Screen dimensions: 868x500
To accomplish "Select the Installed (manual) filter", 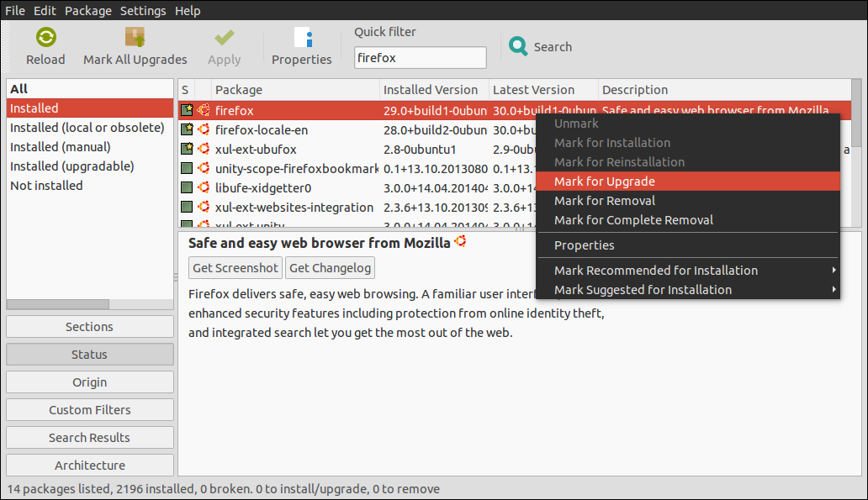I will pyautogui.click(x=90, y=147).
